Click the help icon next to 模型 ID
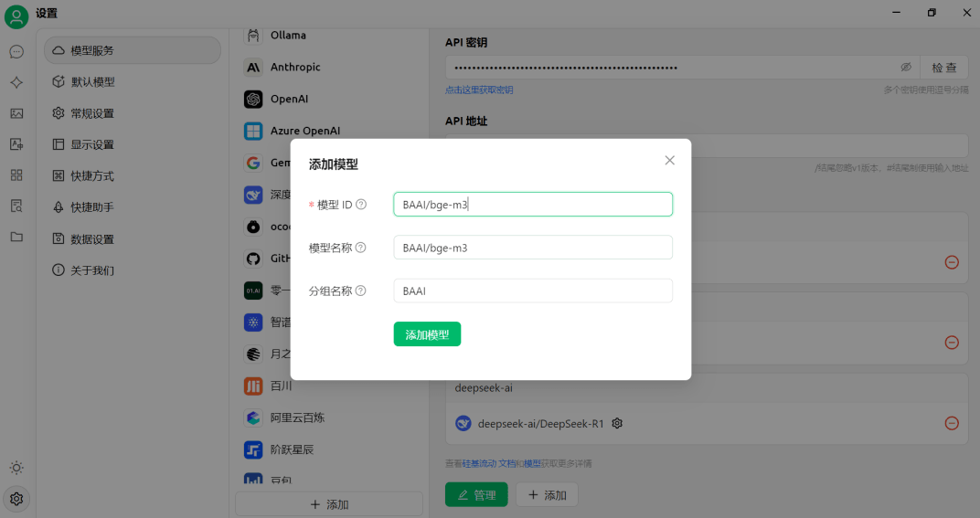The width and height of the screenshot is (980, 518). click(x=361, y=205)
